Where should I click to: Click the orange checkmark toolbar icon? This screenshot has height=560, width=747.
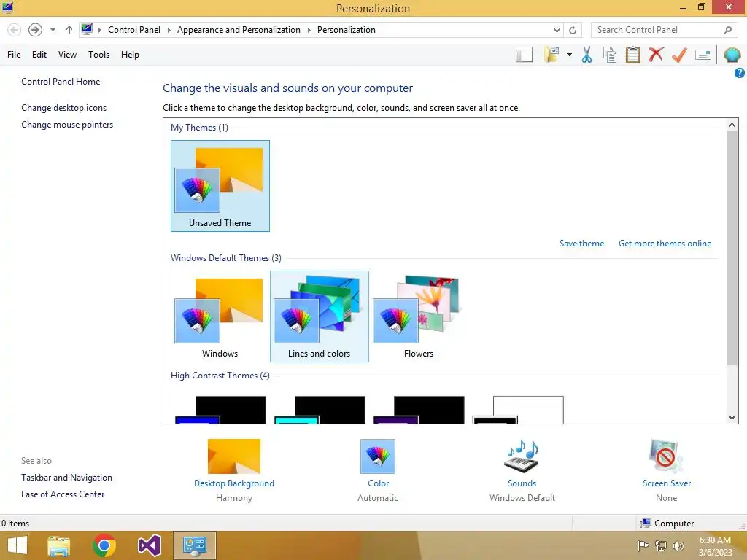click(679, 55)
